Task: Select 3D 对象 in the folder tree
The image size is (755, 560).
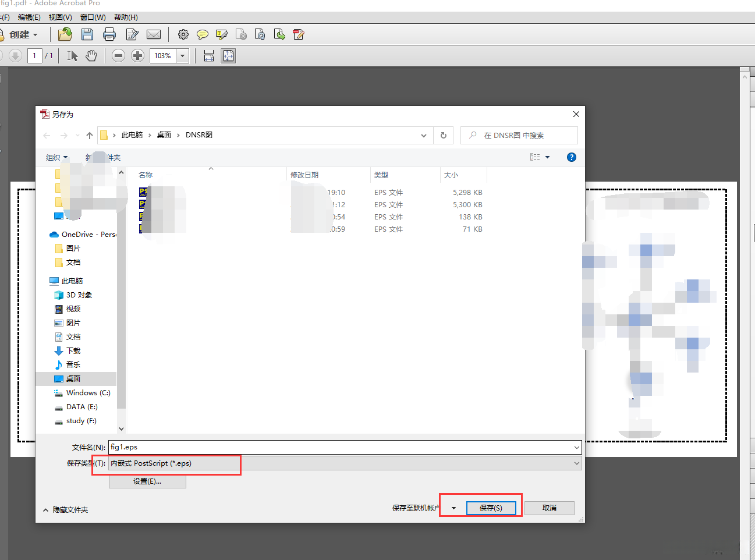Action: (x=73, y=295)
